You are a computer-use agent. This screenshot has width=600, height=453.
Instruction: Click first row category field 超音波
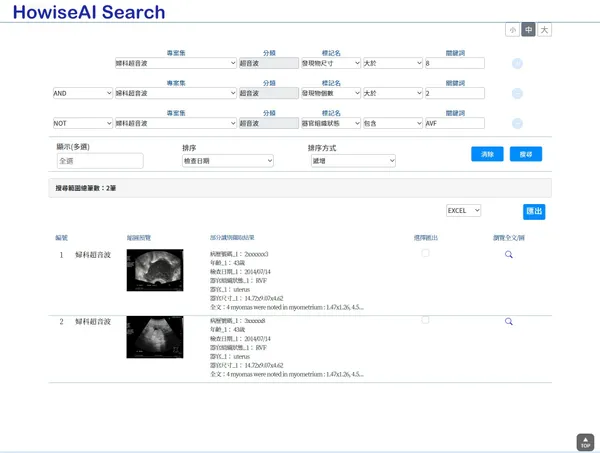(269, 63)
